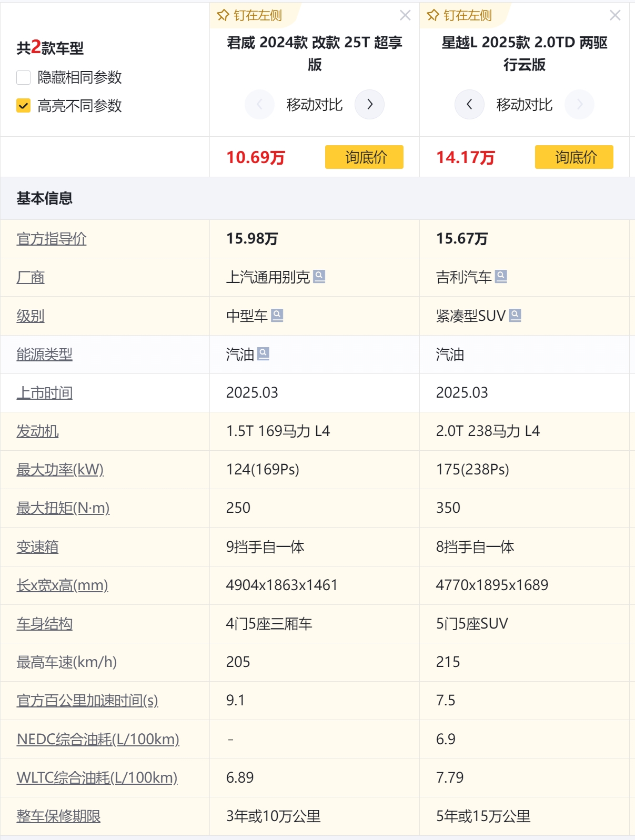Move 君威 column left with arrow
This screenshot has height=840, width=635.
pos(259,104)
